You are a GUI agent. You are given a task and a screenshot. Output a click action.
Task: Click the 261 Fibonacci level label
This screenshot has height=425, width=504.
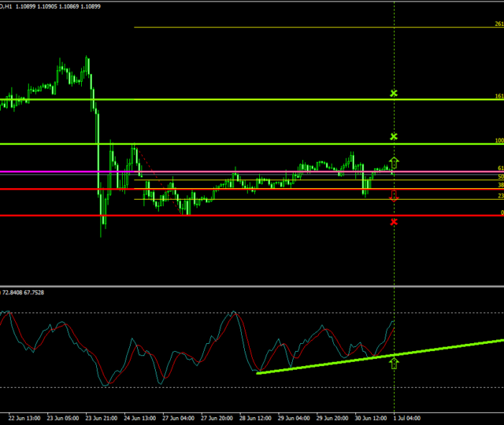coord(498,24)
